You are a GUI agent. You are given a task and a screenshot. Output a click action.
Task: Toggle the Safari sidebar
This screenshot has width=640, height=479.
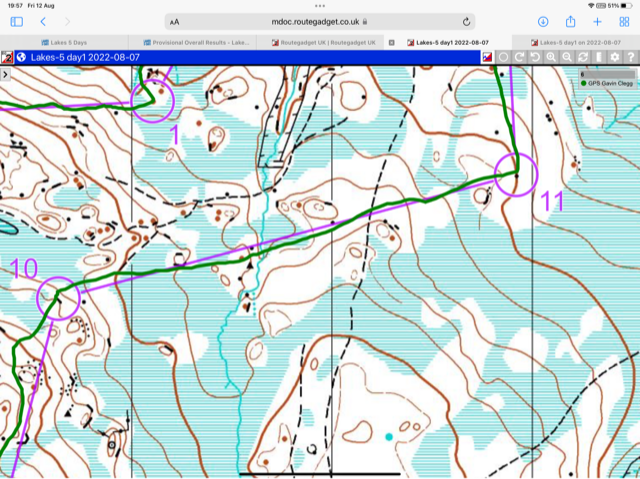[x=17, y=21]
